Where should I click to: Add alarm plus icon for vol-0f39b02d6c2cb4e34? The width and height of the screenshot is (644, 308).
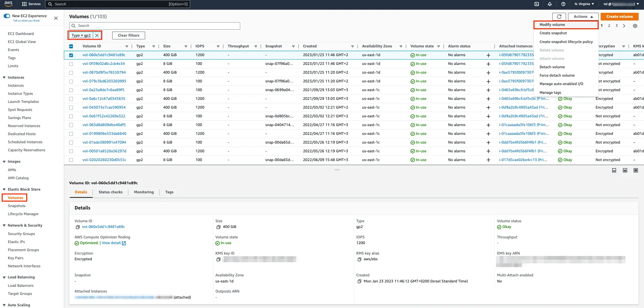point(488,64)
